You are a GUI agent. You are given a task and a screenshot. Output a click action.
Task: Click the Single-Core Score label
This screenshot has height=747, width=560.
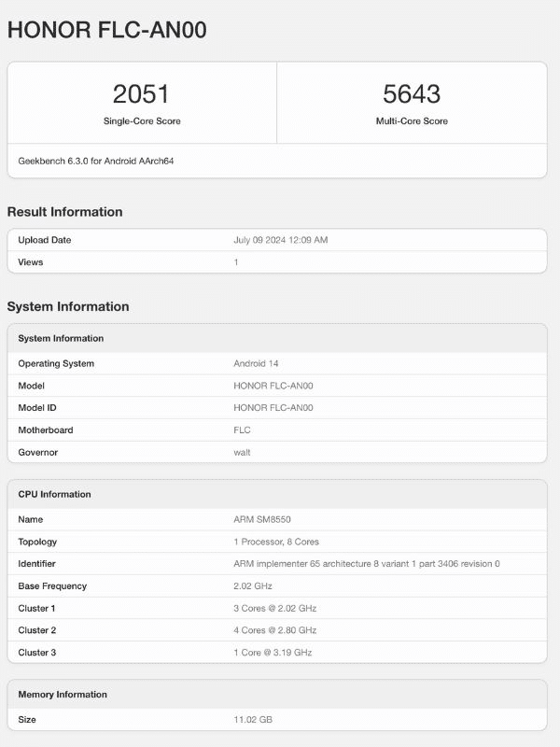click(x=142, y=121)
